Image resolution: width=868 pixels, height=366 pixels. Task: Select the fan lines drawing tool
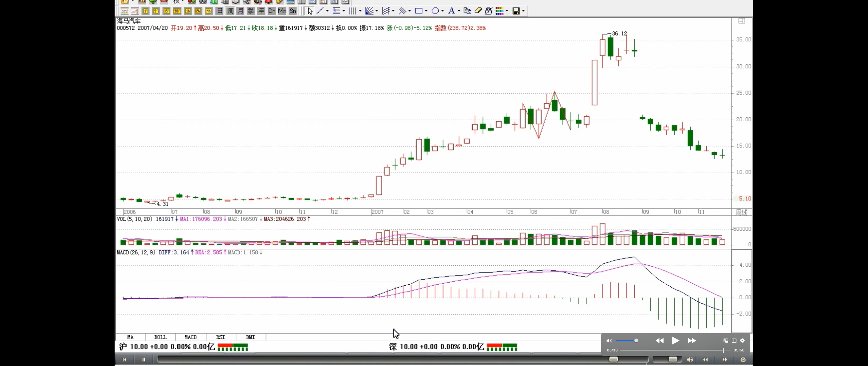(369, 11)
